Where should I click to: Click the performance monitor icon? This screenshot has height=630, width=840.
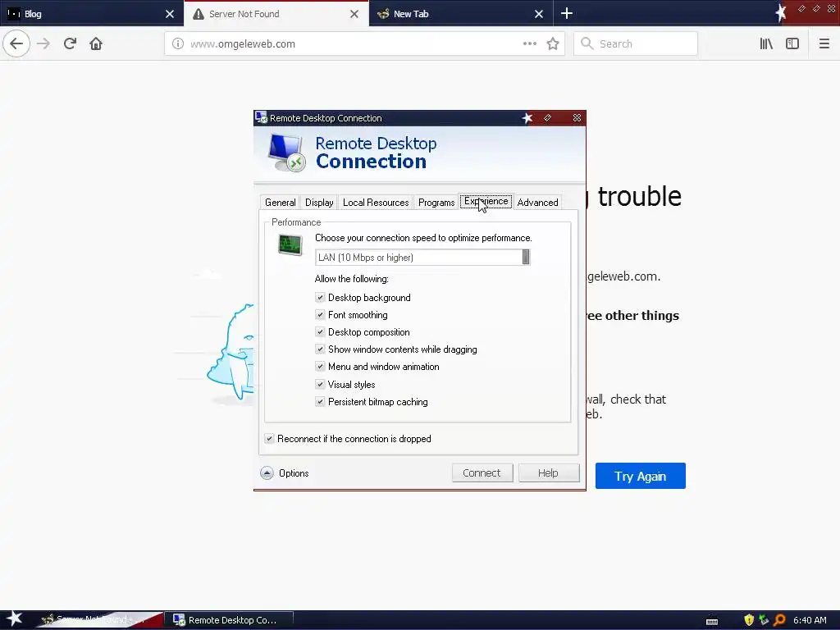(x=290, y=244)
